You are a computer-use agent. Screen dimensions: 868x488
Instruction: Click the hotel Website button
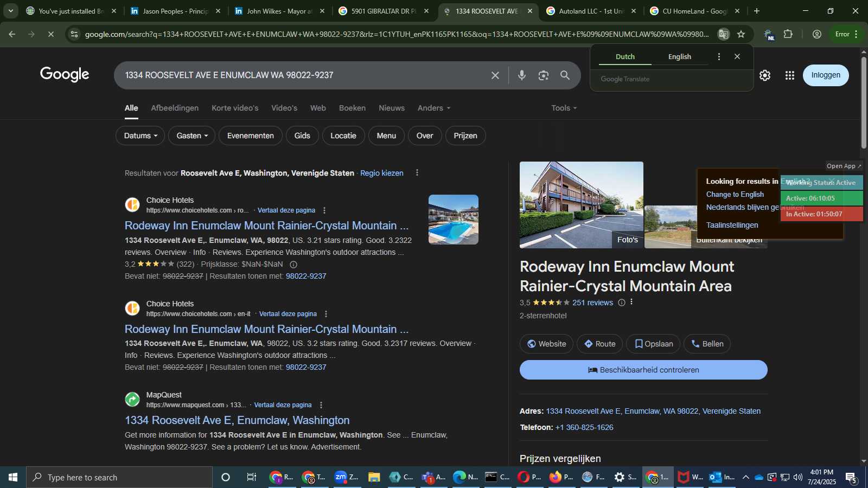coord(546,344)
